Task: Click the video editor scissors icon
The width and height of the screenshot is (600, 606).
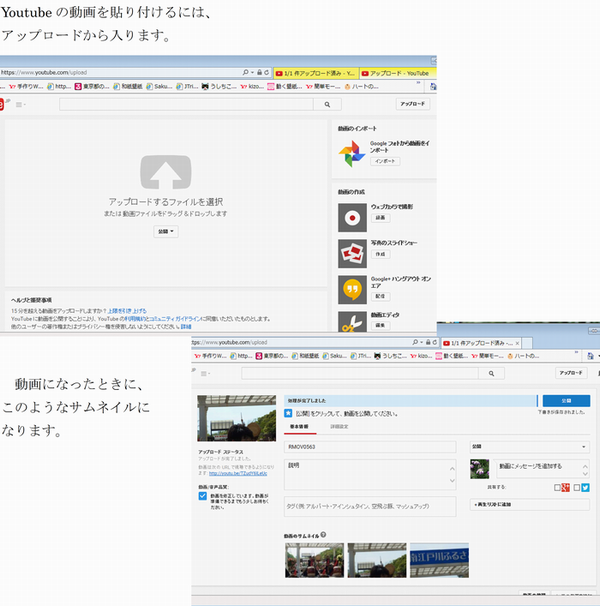Action: [352, 322]
